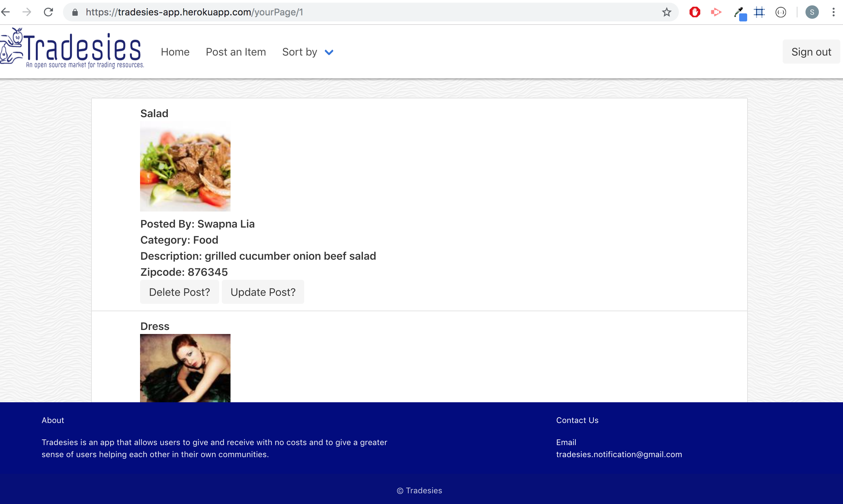Click the Sign out button
Viewport: 843px width, 504px height.
(x=811, y=52)
